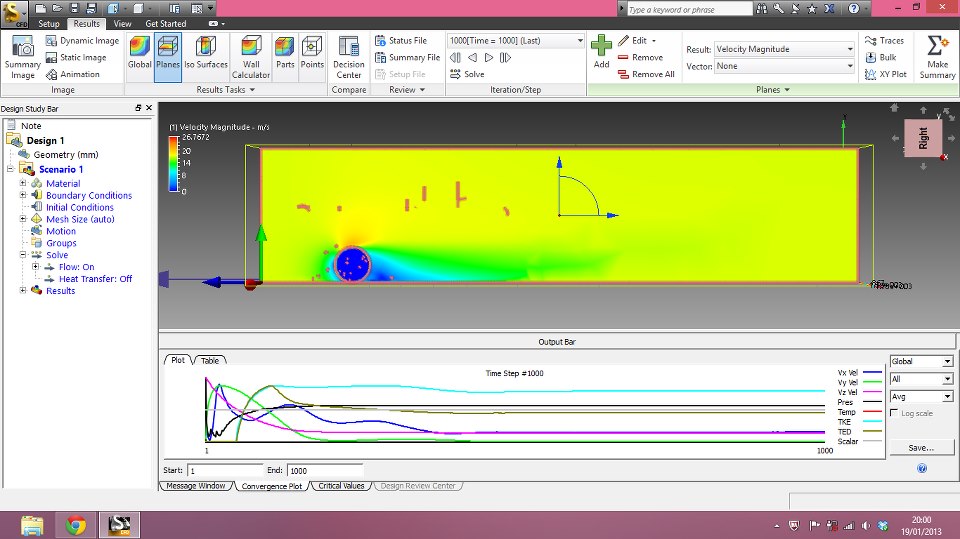Viewport: 960px width, 539px height.
Task: Open the Result Velocity Magnitude dropdown
Action: 784,49
